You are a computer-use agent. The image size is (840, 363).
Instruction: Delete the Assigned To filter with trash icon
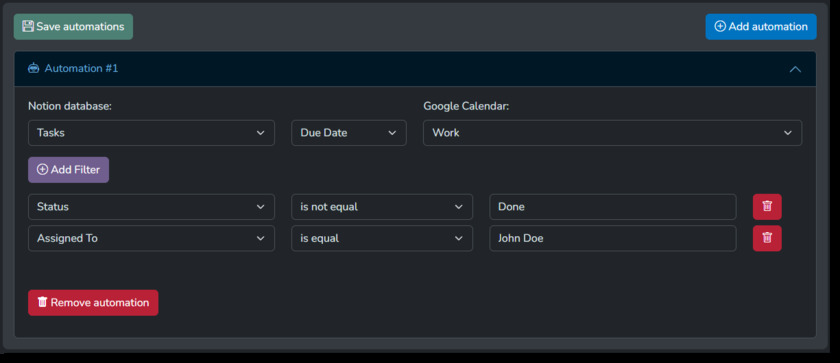click(x=767, y=238)
